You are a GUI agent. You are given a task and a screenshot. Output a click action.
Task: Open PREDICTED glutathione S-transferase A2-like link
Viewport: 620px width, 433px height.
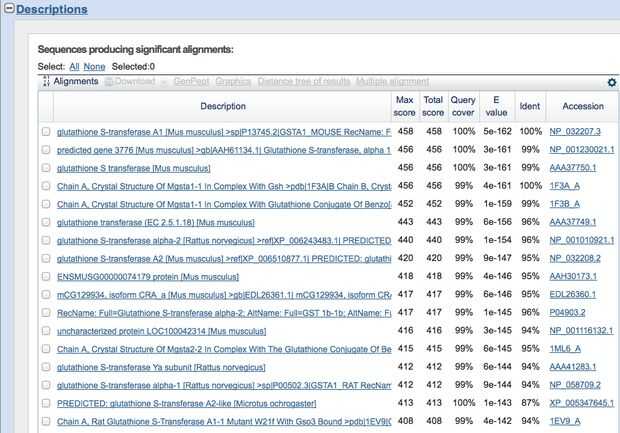click(187, 403)
